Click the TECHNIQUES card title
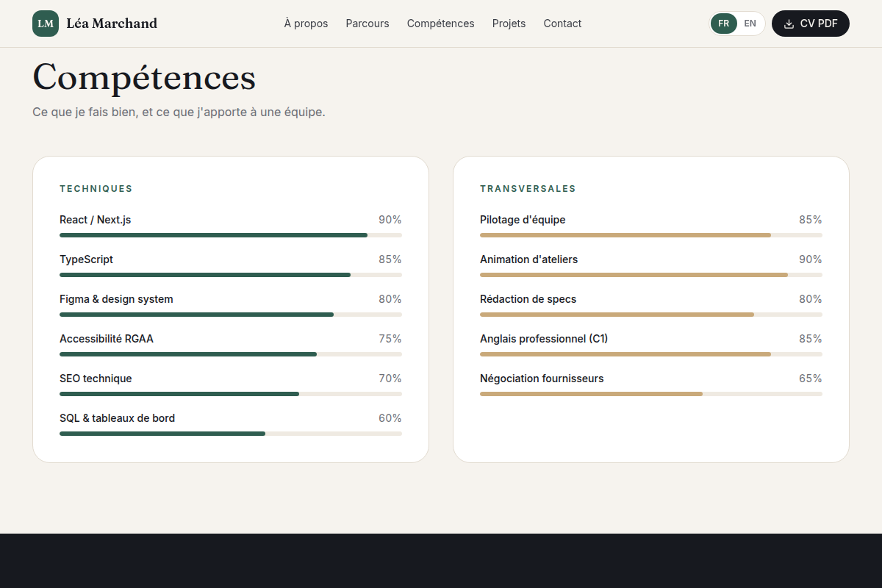This screenshot has width=882, height=588. pyautogui.click(x=96, y=189)
